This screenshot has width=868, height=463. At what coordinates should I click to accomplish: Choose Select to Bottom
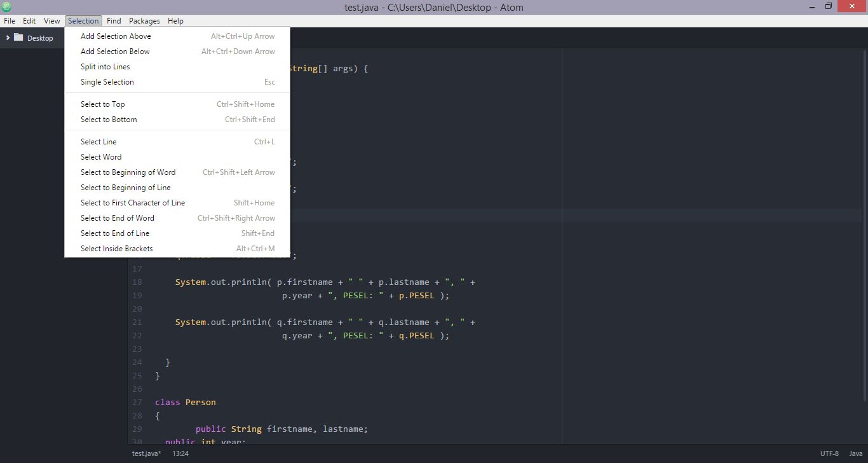pos(177,120)
